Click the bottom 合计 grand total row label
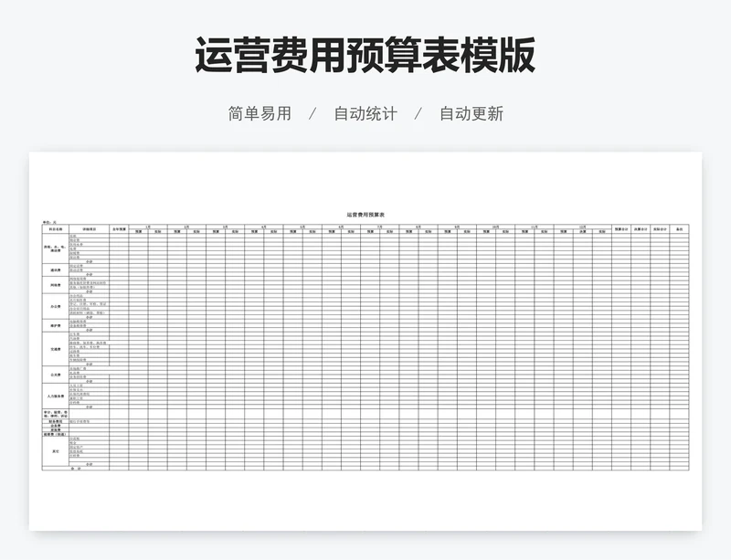This screenshot has width=731, height=560. point(76,469)
